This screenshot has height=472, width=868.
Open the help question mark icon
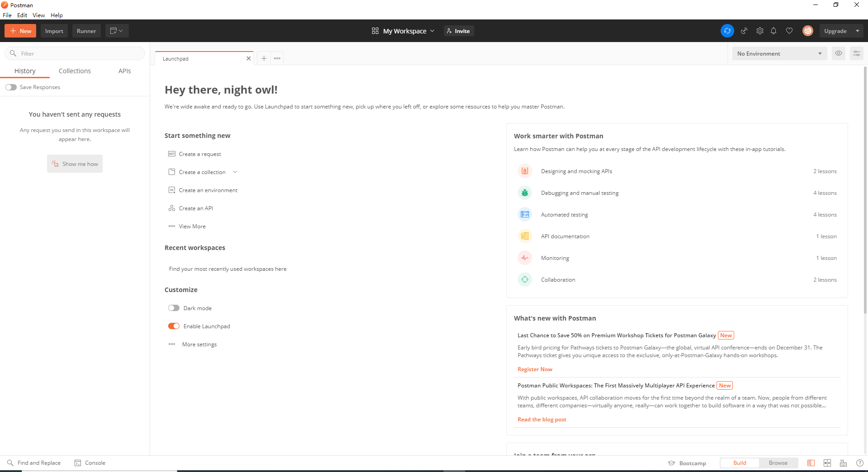point(860,463)
